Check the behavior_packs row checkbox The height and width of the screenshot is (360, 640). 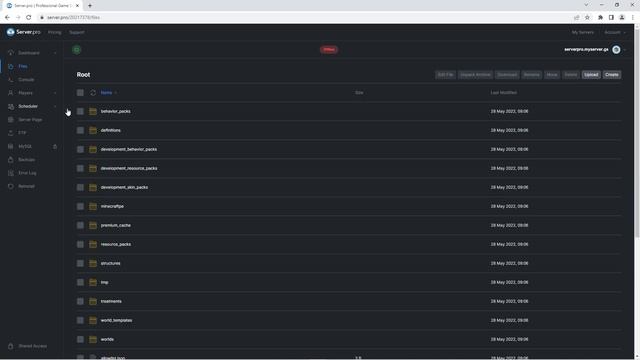(x=80, y=111)
